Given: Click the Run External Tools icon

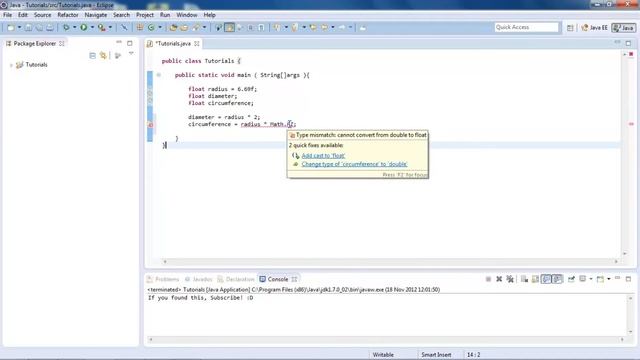Looking at the screenshot, I should (x=101, y=28).
